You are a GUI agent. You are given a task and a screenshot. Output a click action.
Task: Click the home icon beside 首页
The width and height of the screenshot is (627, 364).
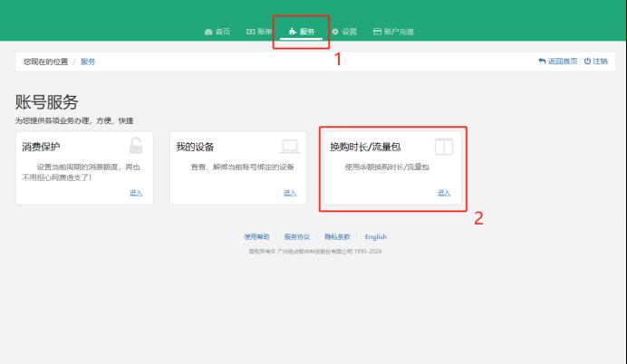[x=208, y=32]
